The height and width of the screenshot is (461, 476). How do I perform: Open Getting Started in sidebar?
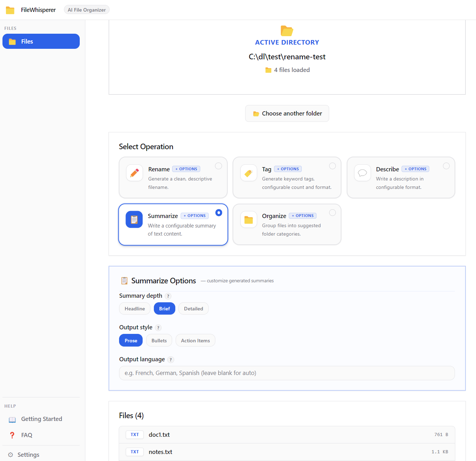click(x=41, y=419)
